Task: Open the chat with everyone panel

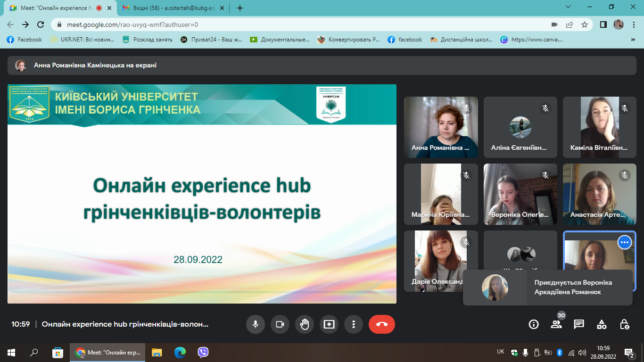Action: [x=579, y=324]
